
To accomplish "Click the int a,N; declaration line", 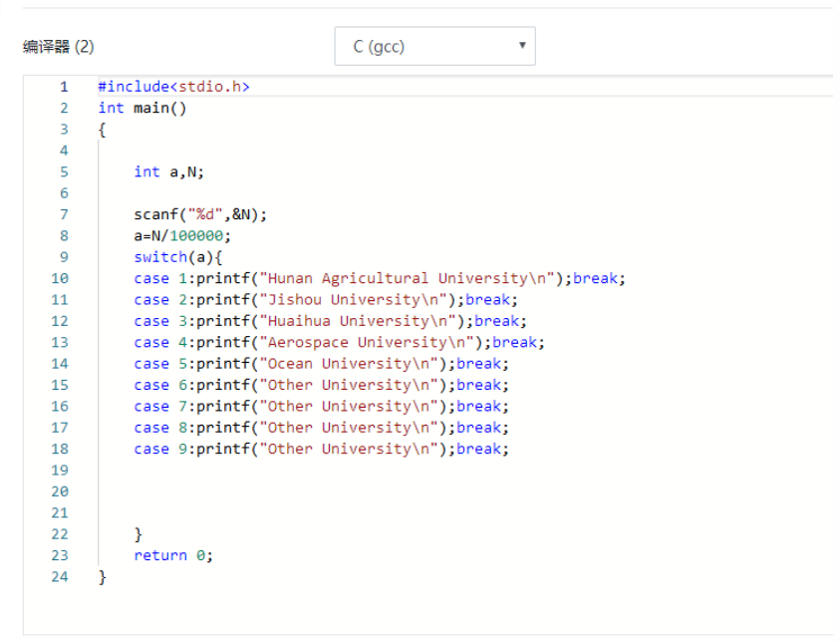I will 168,172.
